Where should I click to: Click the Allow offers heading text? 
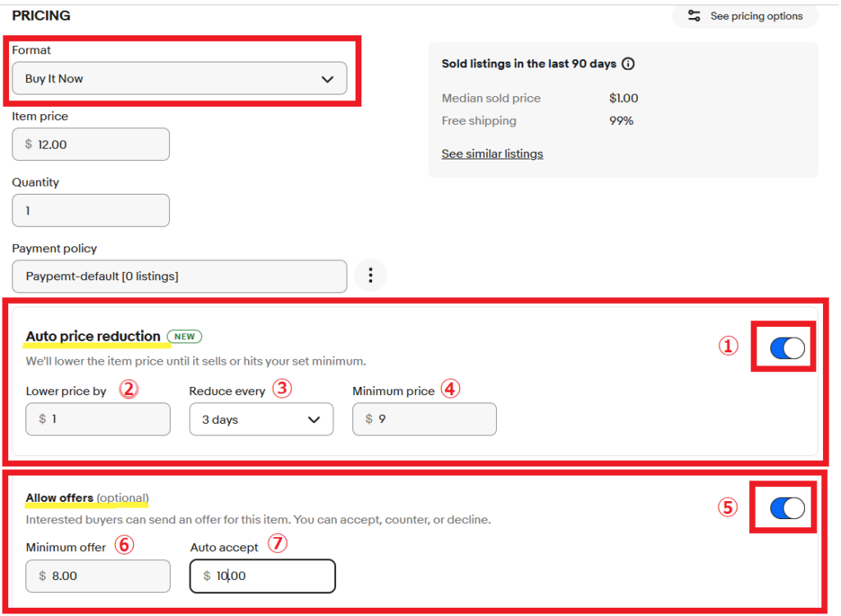coord(59,498)
